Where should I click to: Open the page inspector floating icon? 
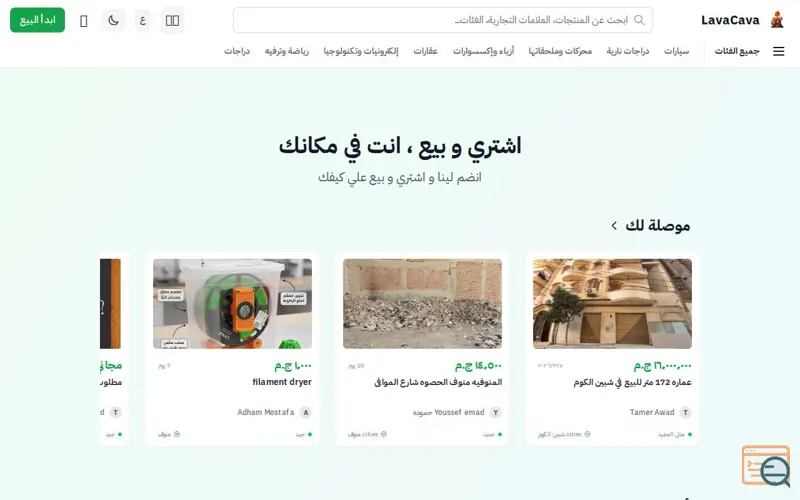(x=766, y=466)
